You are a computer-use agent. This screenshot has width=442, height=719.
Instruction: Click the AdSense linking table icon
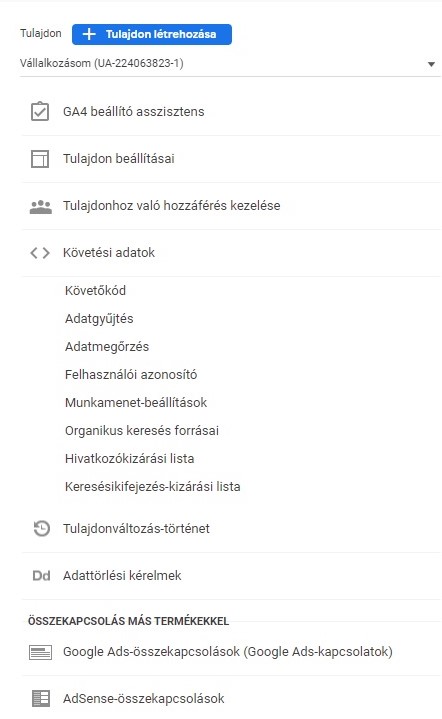tap(41, 698)
